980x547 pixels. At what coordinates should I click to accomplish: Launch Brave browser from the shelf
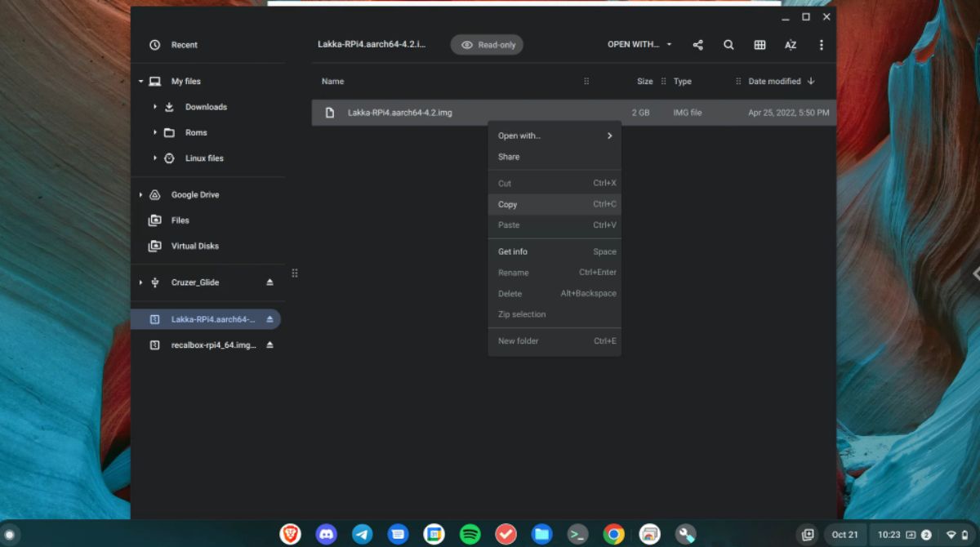pos(290,534)
